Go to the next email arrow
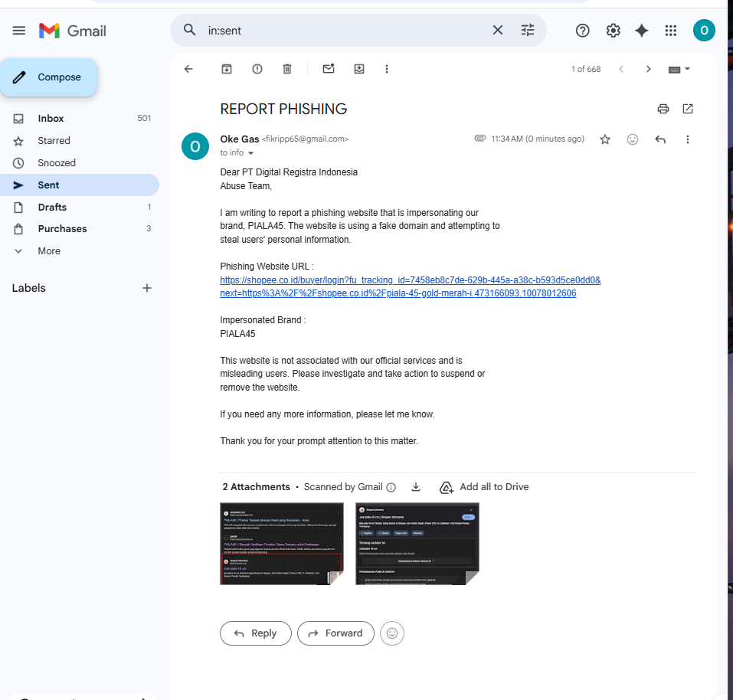This screenshot has height=700, width=733. 648,69
